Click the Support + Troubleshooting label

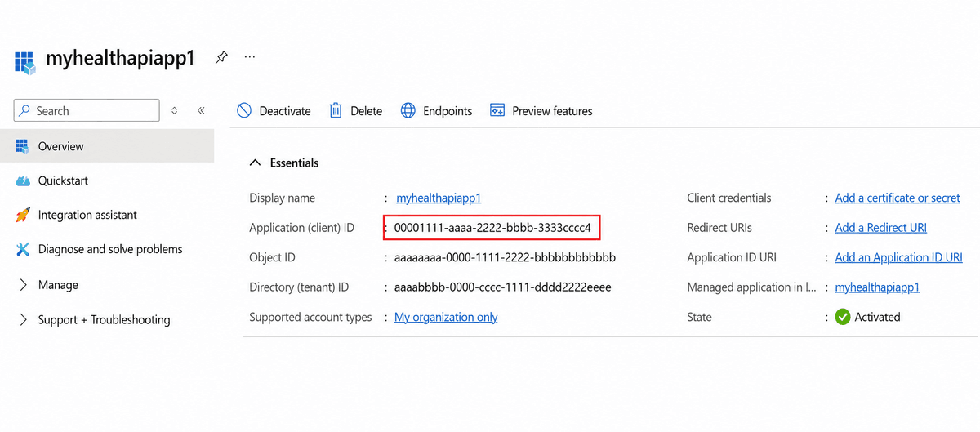[105, 320]
